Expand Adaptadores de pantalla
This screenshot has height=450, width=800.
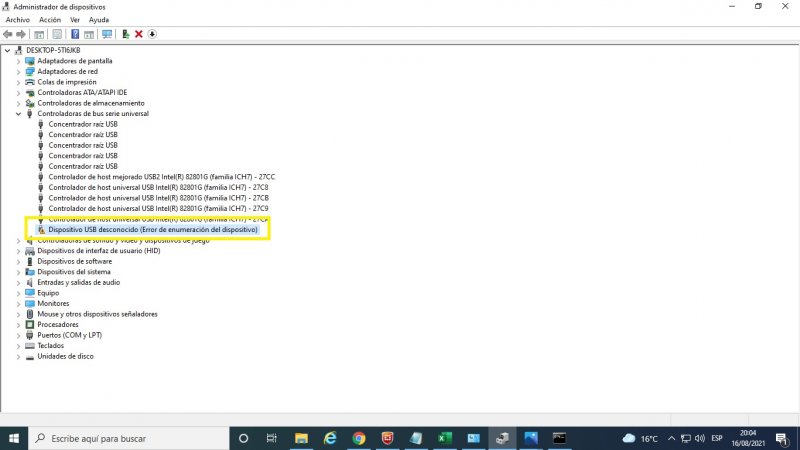18,61
